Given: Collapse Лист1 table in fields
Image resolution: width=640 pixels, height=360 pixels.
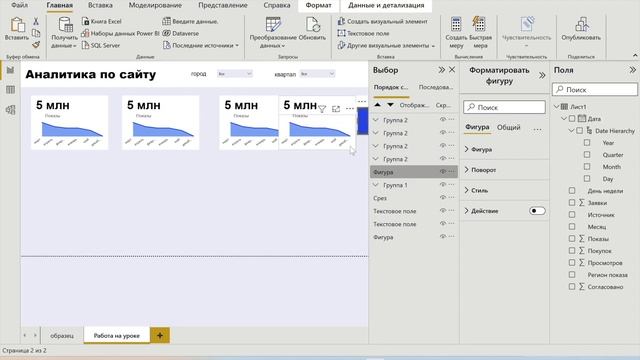Looking at the screenshot, I should (x=556, y=107).
